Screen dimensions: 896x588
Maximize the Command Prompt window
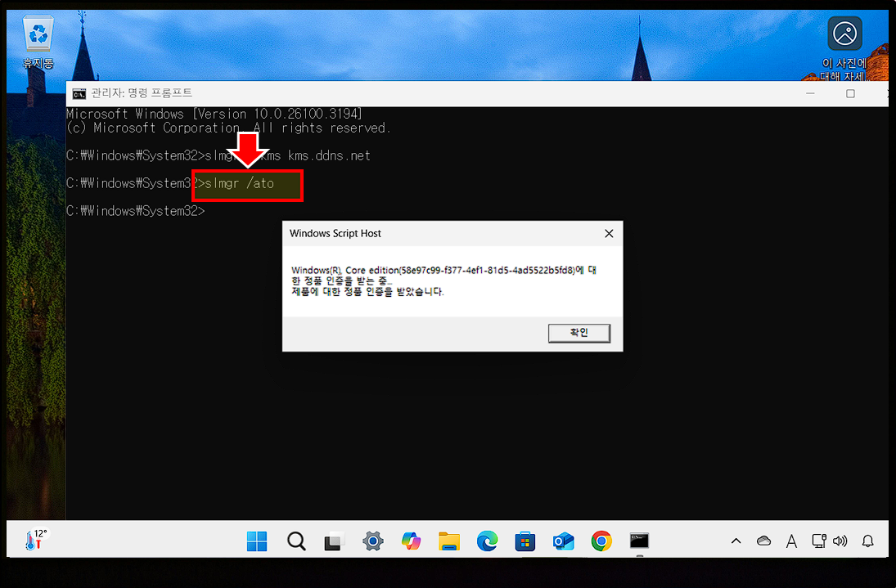pyautogui.click(x=850, y=93)
